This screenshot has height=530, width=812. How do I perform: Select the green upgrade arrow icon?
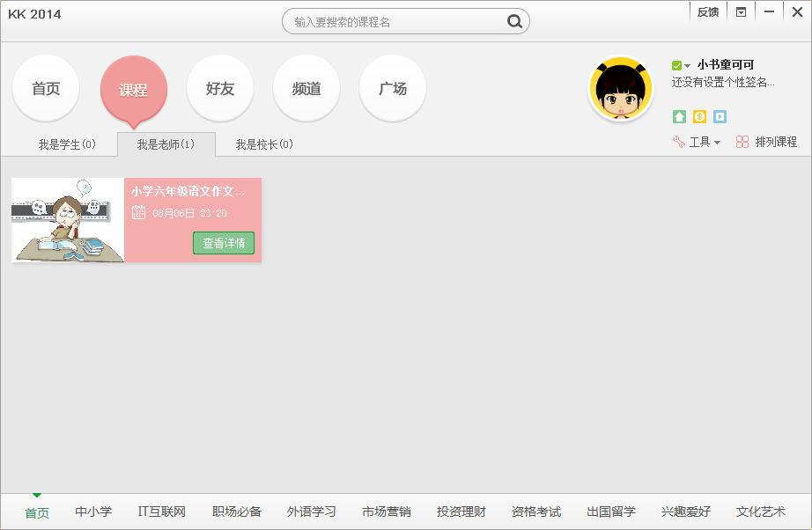(679, 117)
